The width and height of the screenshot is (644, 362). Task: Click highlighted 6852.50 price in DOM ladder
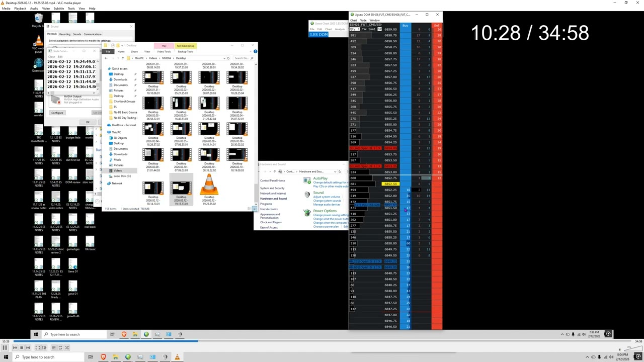pos(390,184)
